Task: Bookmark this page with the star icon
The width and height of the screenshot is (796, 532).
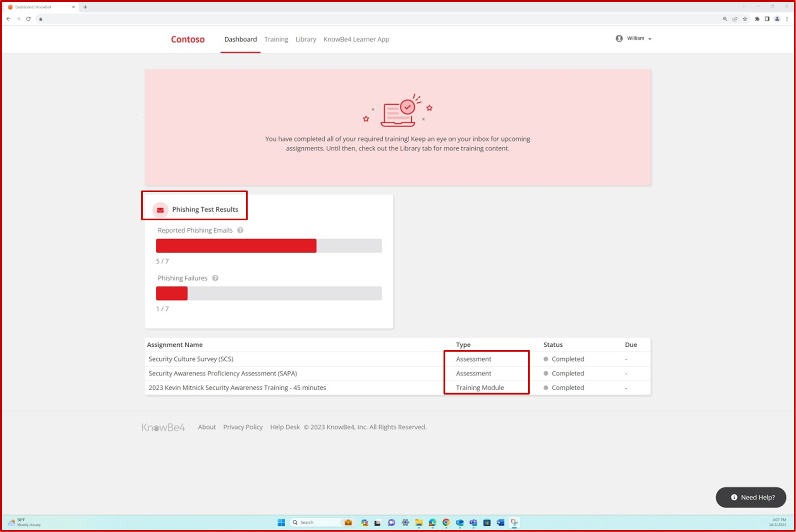Action: point(745,19)
